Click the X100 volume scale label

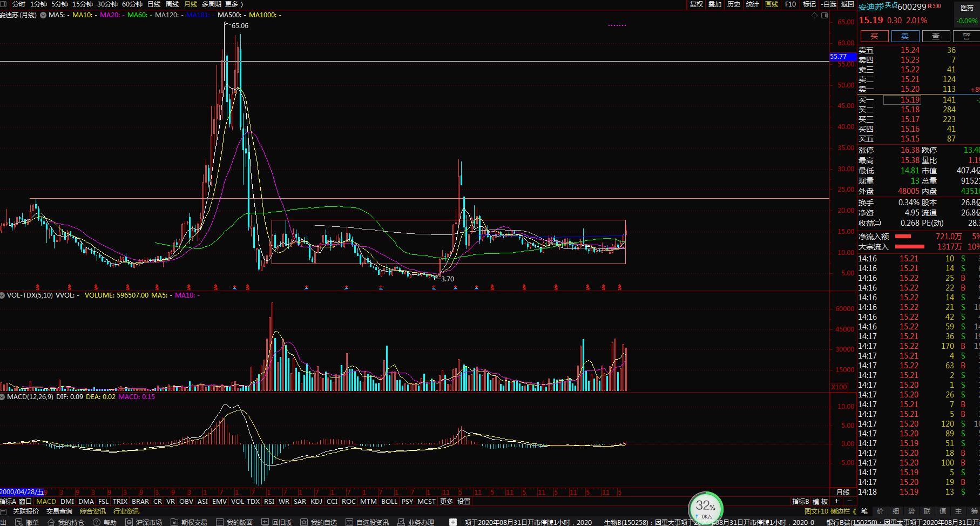tap(839, 387)
